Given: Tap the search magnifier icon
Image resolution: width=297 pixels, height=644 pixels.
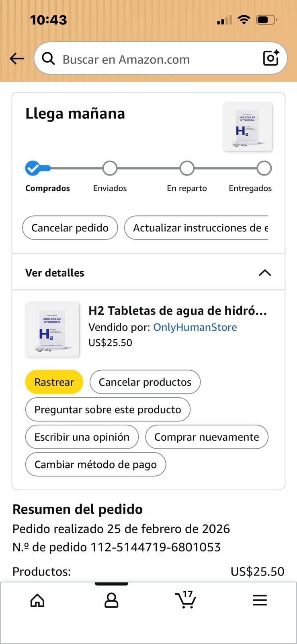Looking at the screenshot, I should click(48, 59).
